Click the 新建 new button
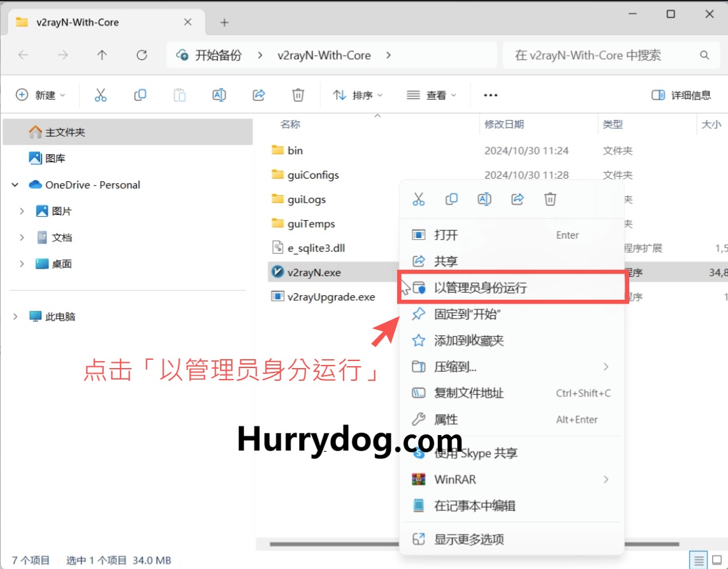 pyautogui.click(x=40, y=95)
